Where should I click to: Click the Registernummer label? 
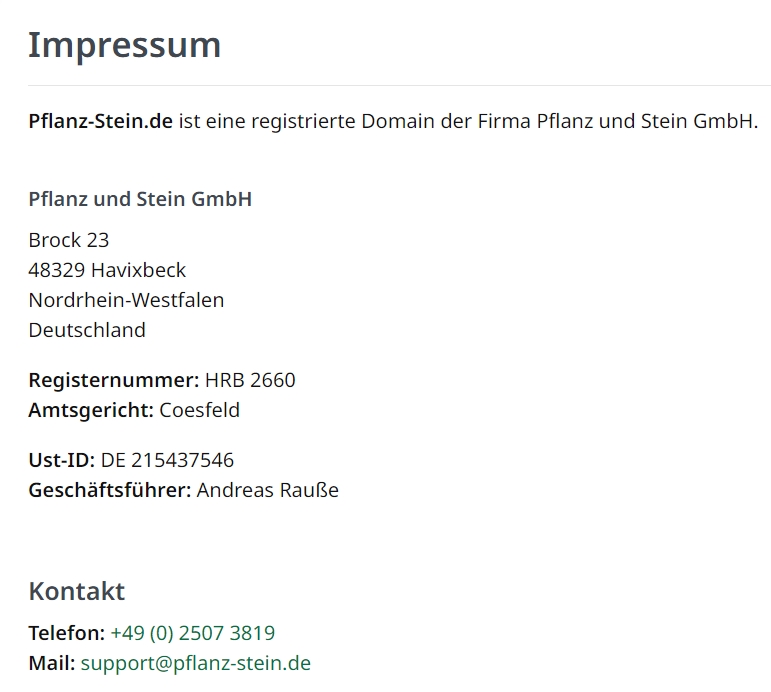coord(114,380)
